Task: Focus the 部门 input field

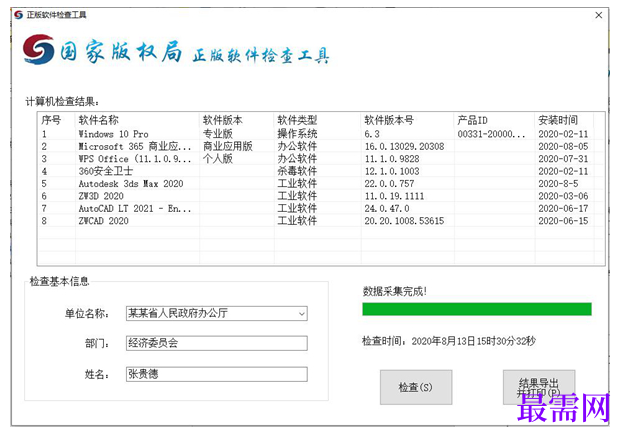Action: [217, 343]
